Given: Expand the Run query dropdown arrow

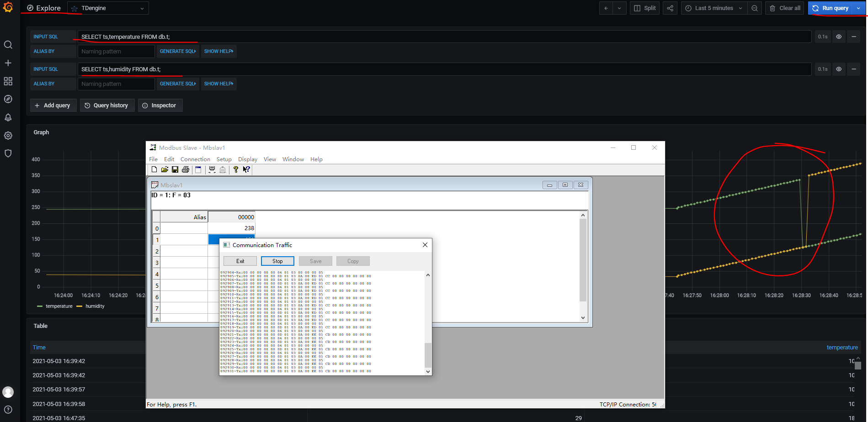Looking at the screenshot, I should coord(858,8).
